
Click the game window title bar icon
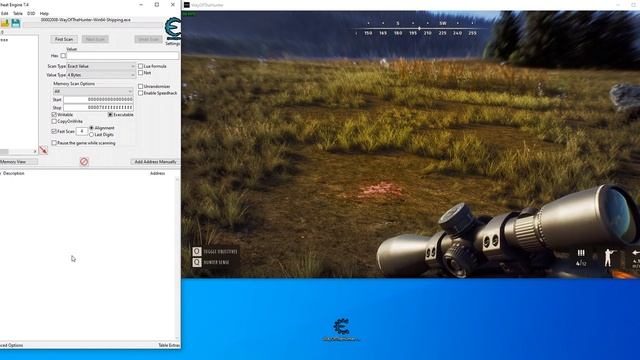point(187,5)
